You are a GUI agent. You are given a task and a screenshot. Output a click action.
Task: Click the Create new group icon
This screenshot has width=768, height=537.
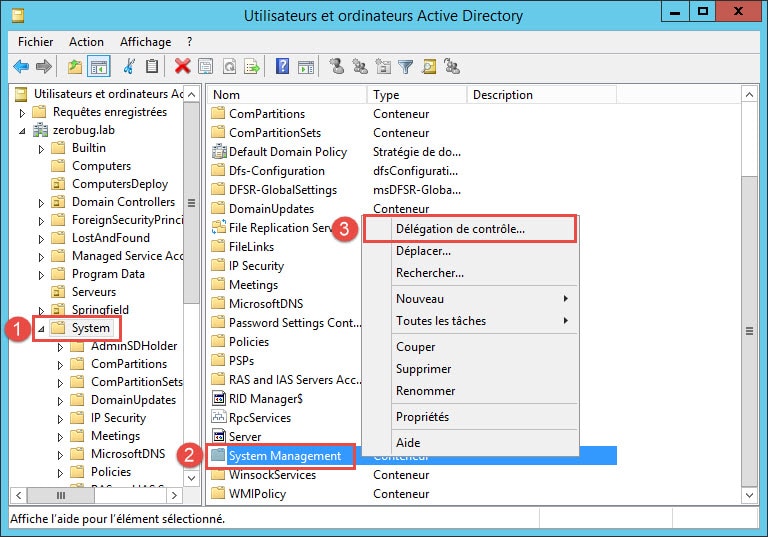tap(360, 66)
